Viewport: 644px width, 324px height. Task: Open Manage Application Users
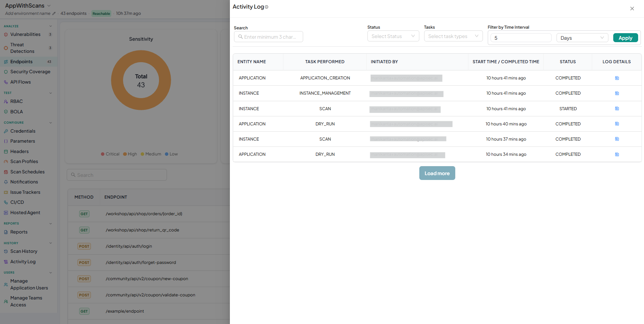28,285
